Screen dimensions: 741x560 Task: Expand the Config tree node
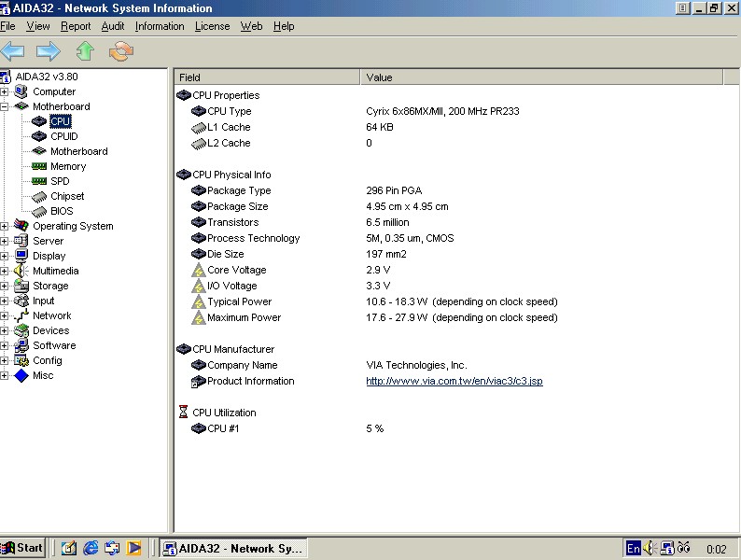(5, 361)
